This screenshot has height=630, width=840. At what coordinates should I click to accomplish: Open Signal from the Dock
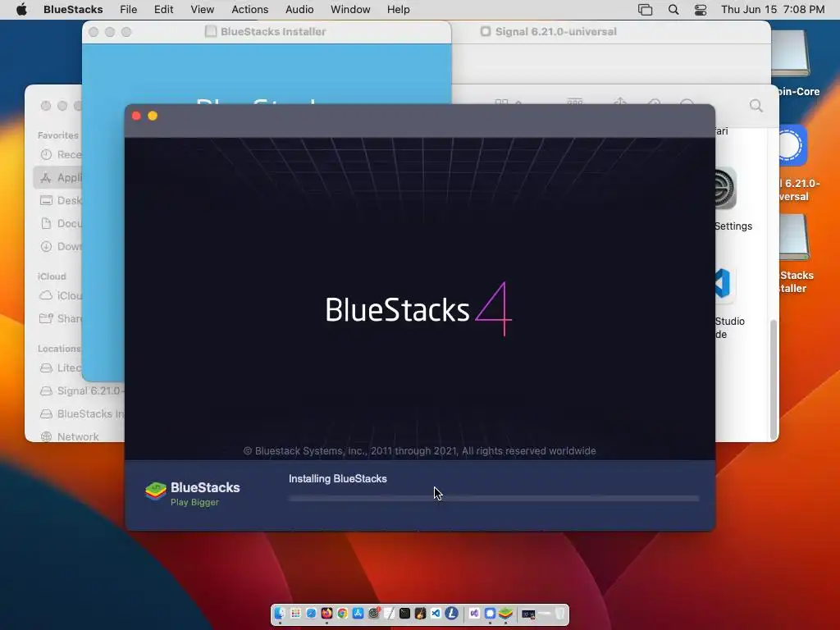click(491, 614)
